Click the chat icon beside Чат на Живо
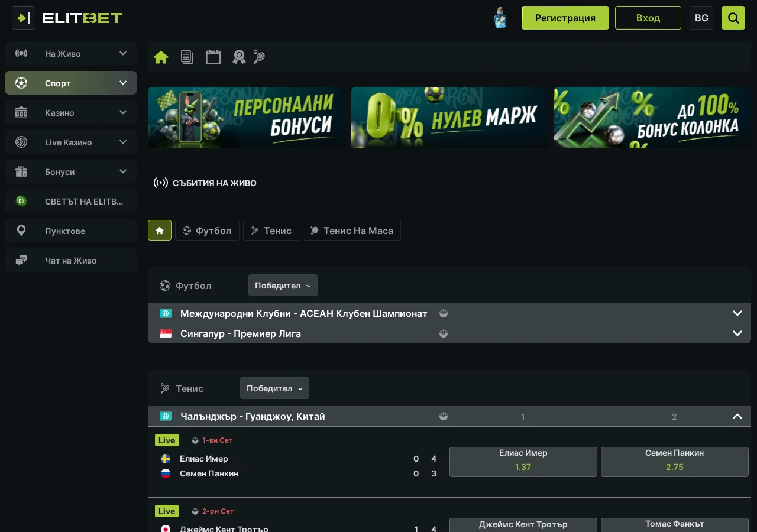 [x=21, y=260]
